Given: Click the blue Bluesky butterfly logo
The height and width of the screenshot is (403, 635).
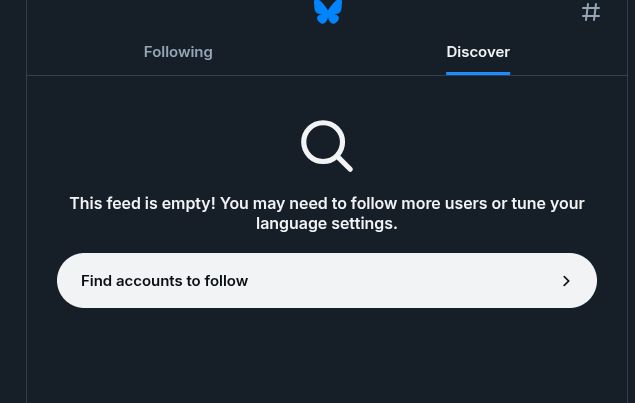Looking at the screenshot, I should pyautogui.click(x=328, y=11).
